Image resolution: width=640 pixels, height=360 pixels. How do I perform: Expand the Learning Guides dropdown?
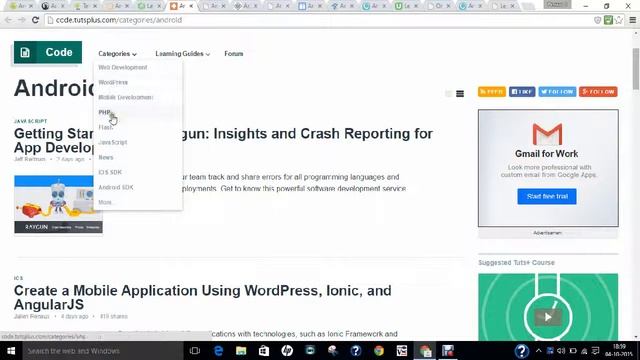[182, 54]
